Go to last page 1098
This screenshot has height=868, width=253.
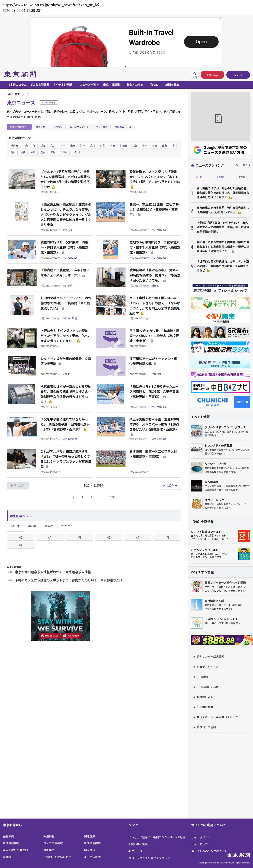[112, 497]
